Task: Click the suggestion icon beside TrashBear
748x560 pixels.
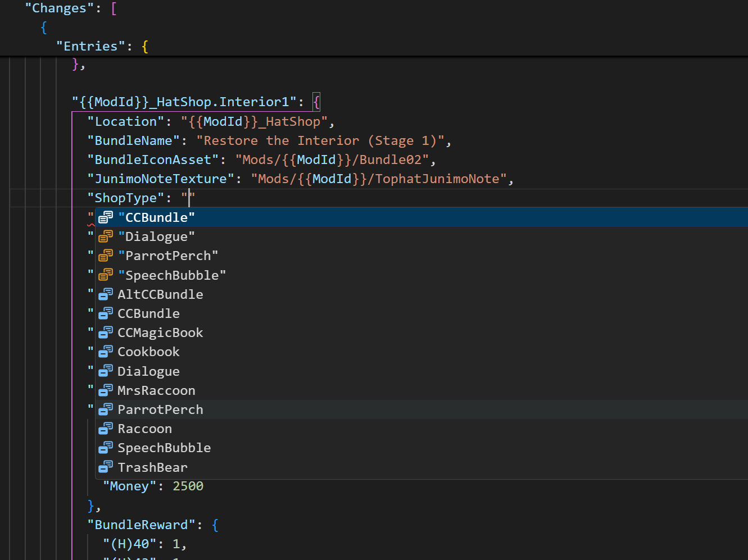Action: [106, 466]
